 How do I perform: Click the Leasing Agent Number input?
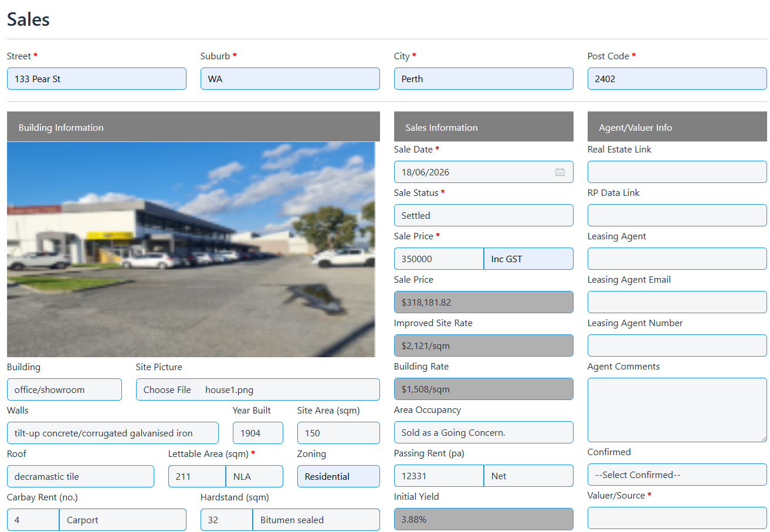[677, 345]
